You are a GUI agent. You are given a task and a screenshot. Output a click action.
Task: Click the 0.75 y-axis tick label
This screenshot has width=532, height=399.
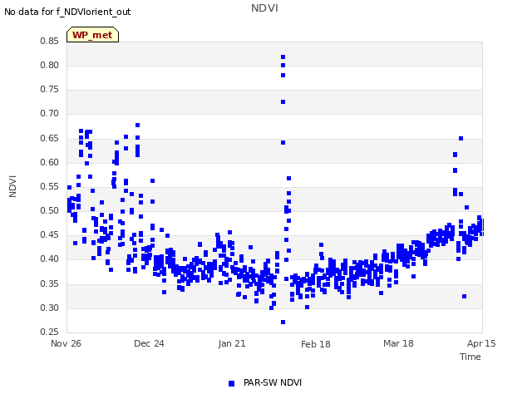pyautogui.click(x=50, y=89)
